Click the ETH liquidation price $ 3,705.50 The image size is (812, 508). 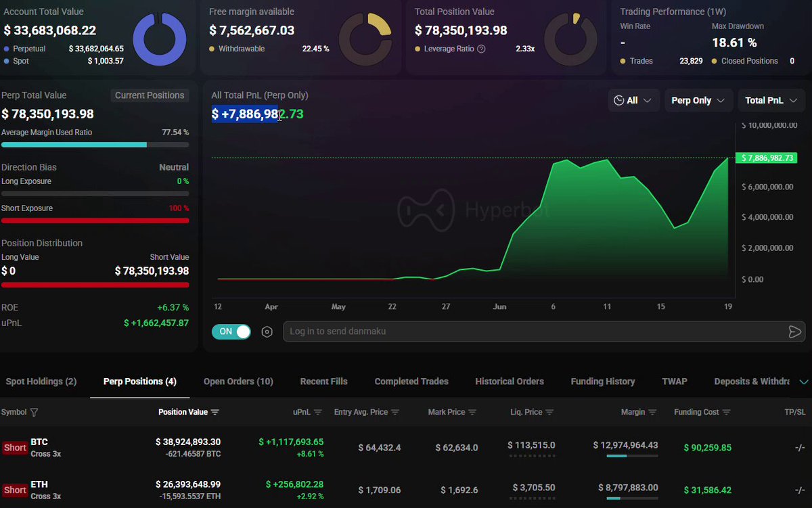[x=535, y=488]
